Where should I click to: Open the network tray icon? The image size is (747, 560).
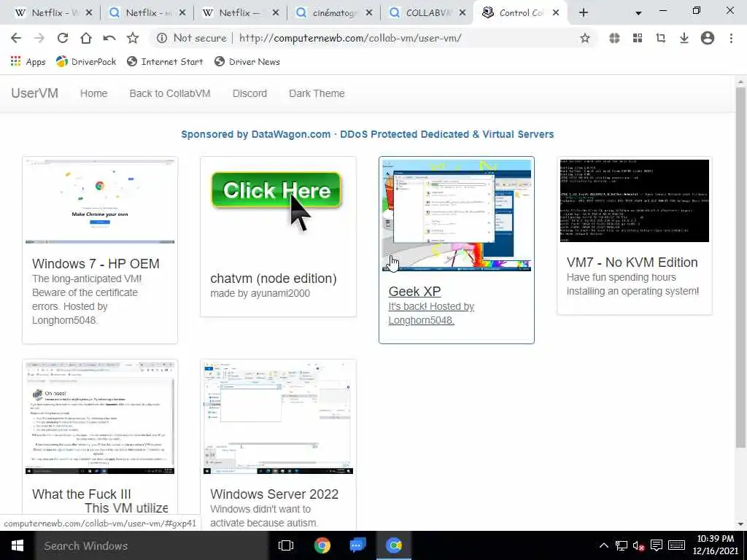point(622,545)
